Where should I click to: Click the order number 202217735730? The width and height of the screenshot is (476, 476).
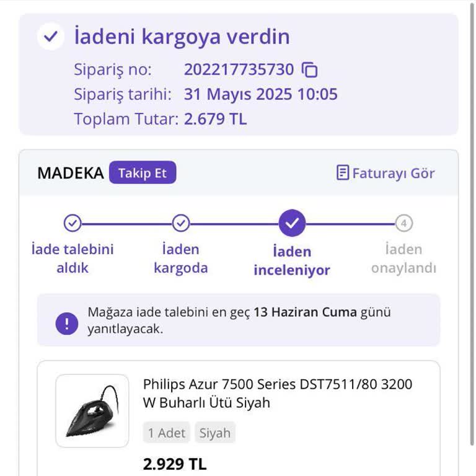(239, 69)
